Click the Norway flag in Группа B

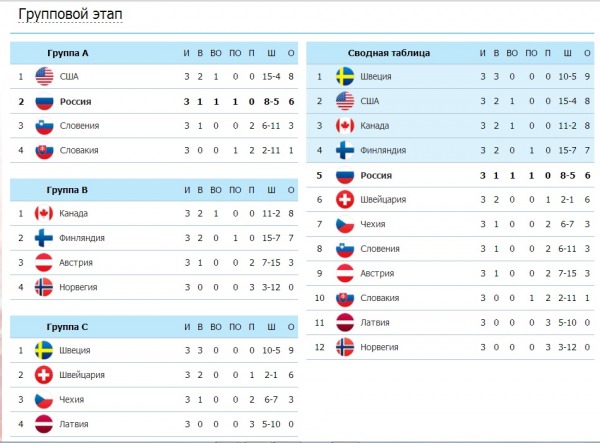coord(44,287)
